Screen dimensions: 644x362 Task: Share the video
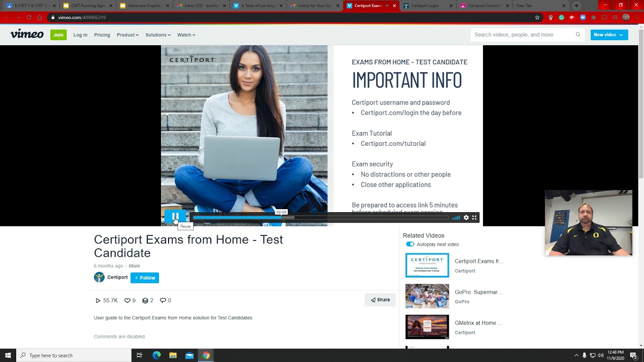coord(380,300)
